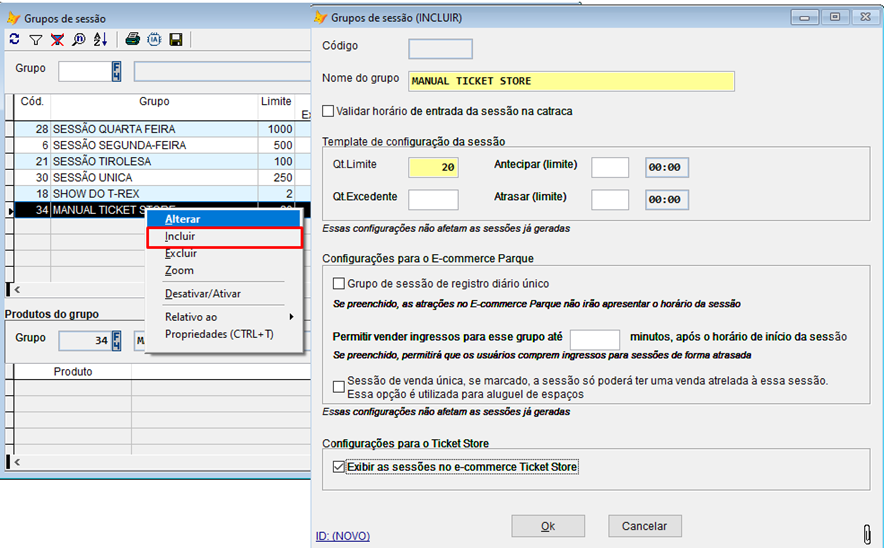The image size is (884, 548).
Task: Click the paperclip attachment icon
Action: click(868, 533)
